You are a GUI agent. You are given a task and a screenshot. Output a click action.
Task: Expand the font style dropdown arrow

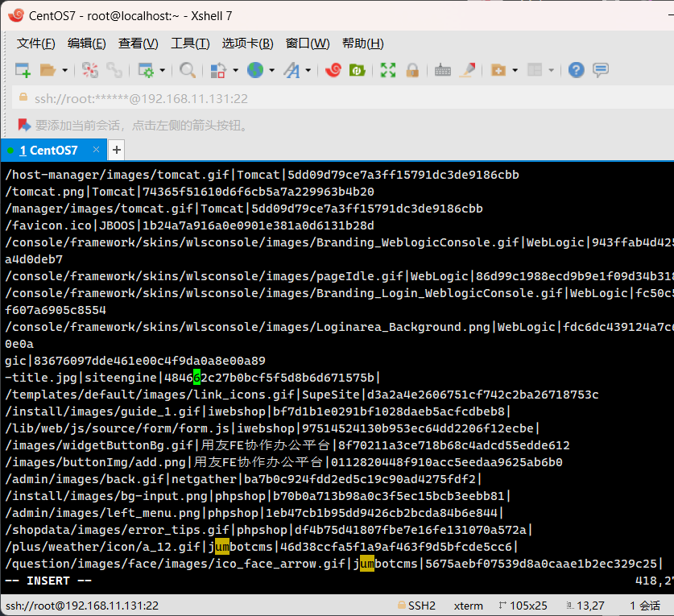pos(308,70)
